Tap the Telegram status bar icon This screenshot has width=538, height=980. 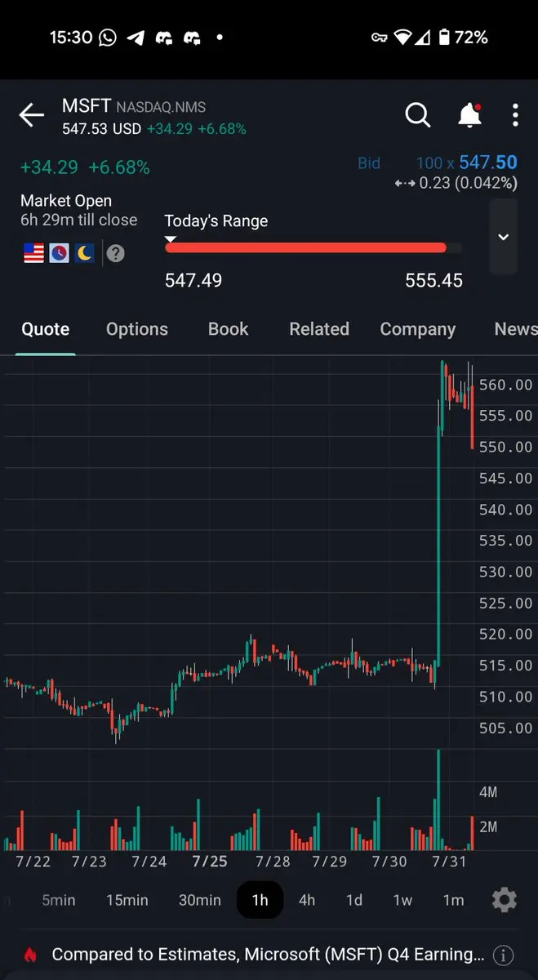click(136, 38)
